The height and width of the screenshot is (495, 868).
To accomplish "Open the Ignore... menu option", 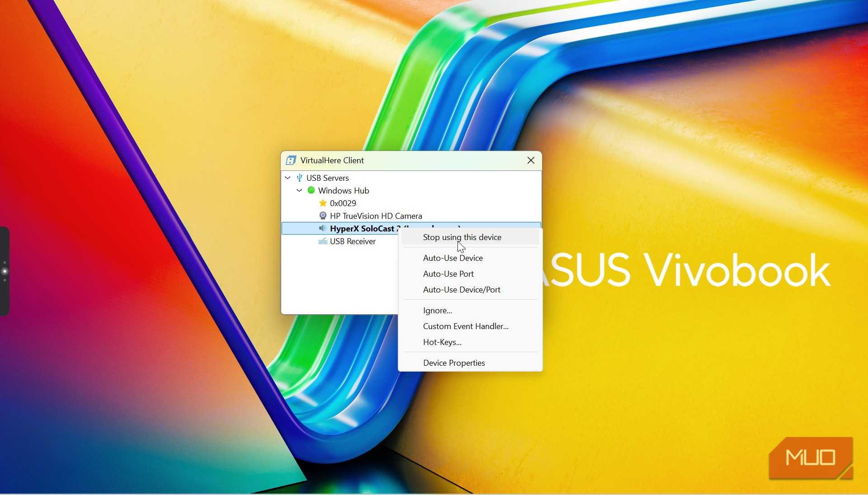I will pyautogui.click(x=470, y=311).
